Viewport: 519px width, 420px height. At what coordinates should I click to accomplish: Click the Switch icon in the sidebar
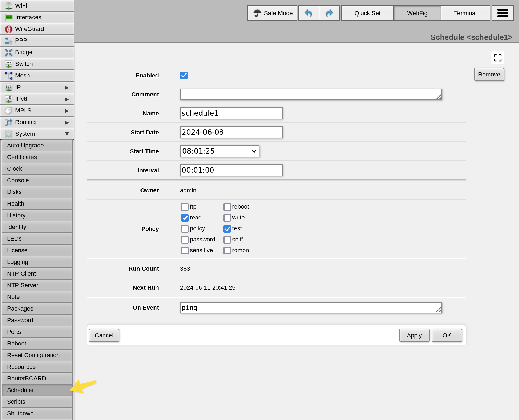[x=8, y=64]
